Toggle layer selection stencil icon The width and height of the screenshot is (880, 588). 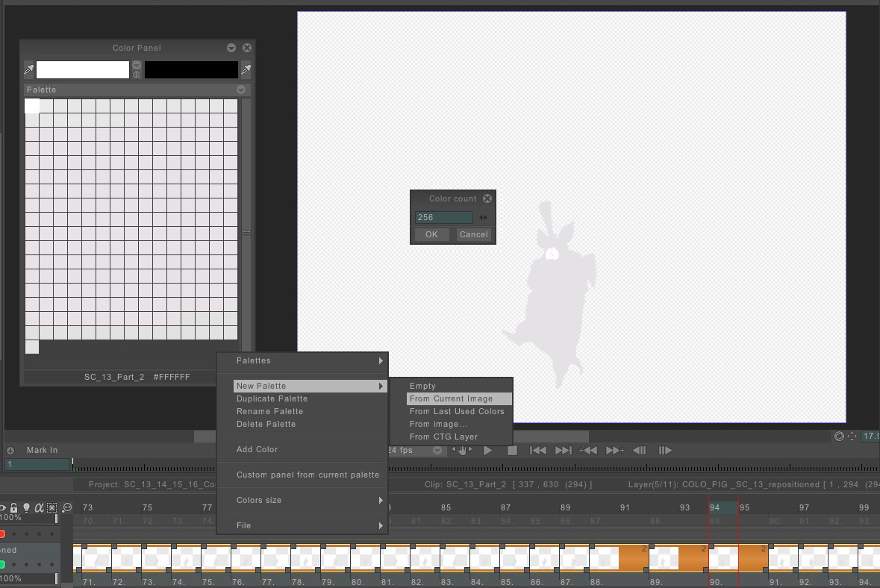pyautogui.click(x=52, y=507)
